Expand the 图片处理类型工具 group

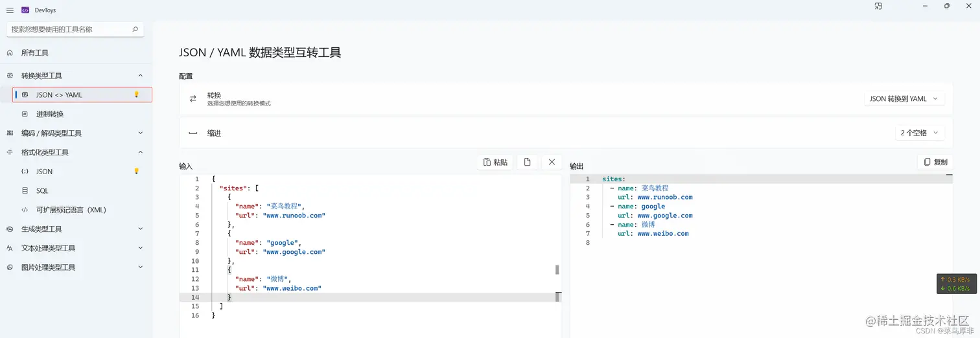pos(76,267)
